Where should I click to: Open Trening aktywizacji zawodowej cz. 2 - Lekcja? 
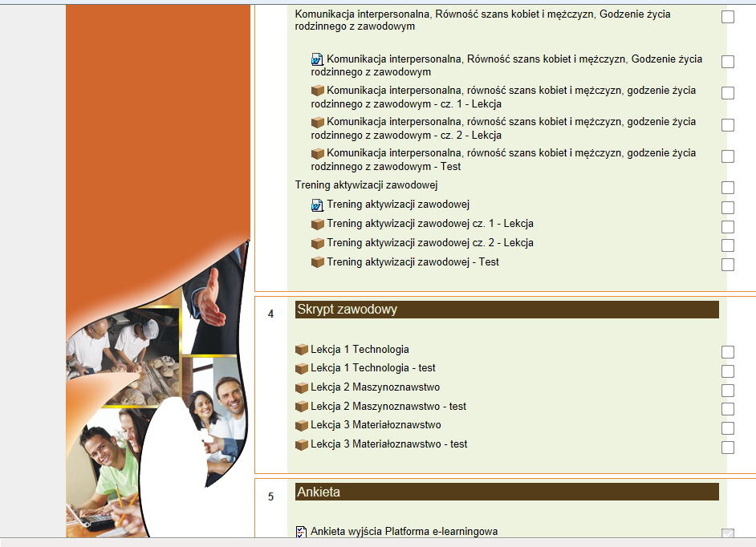click(430, 243)
